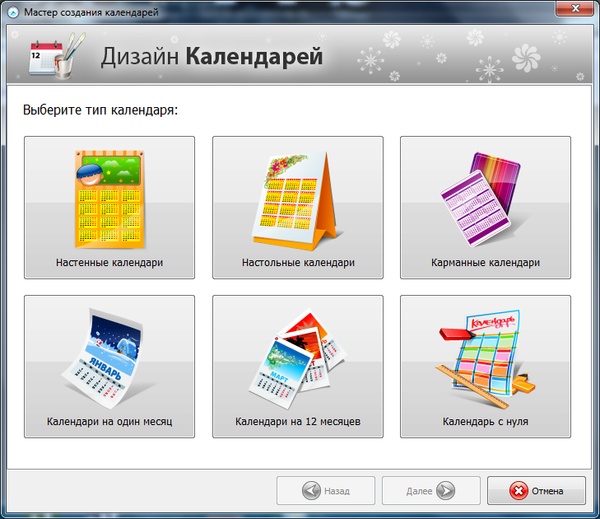Choose the stacked 12-month calendars icon
600x519 pixels.
297,358
